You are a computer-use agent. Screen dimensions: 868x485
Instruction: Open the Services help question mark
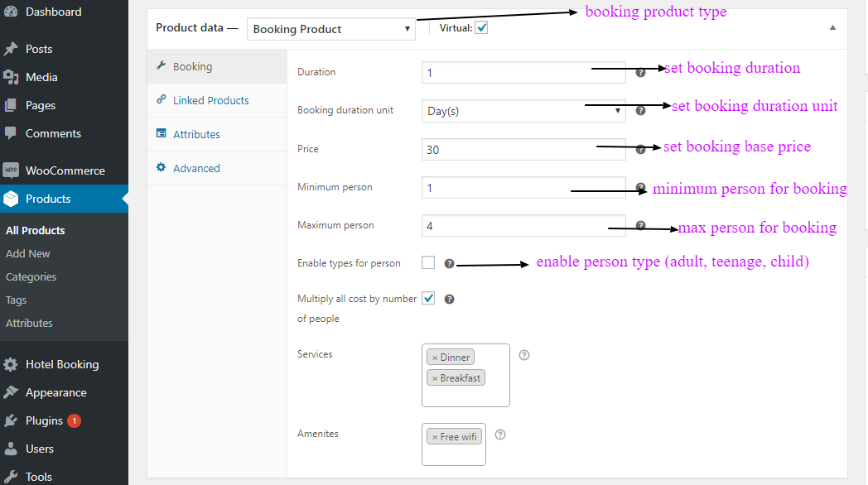524,355
